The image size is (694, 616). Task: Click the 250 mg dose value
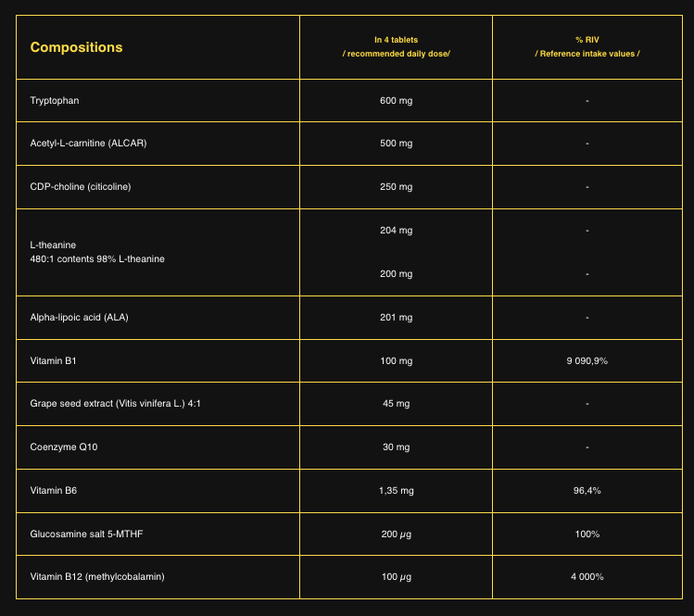(x=396, y=187)
